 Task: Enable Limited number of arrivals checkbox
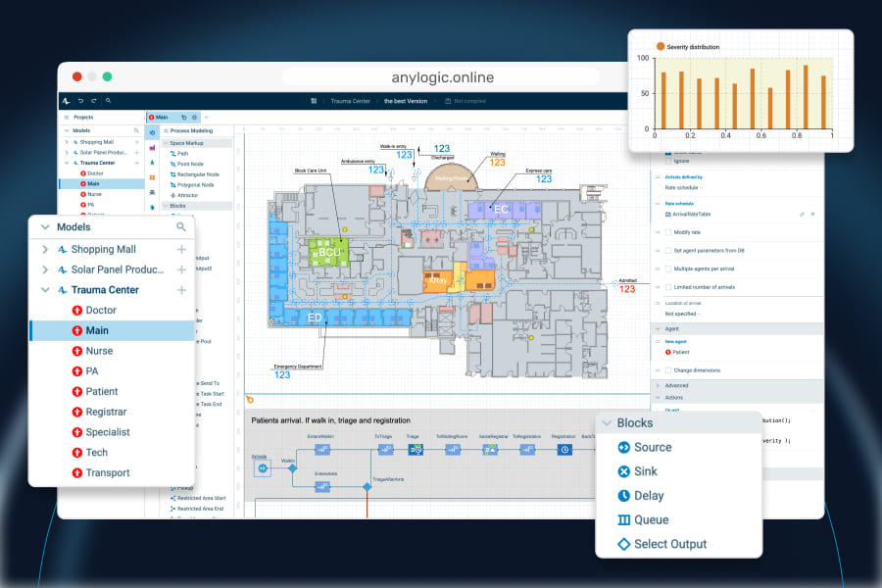[668, 287]
